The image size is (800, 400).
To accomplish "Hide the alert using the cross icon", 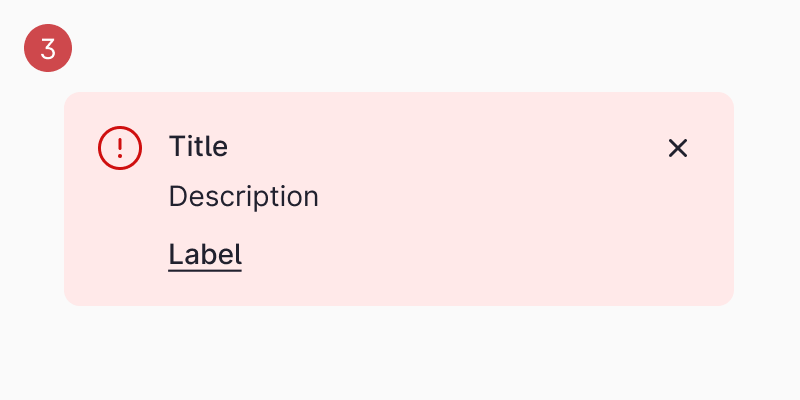I will (x=678, y=148).
